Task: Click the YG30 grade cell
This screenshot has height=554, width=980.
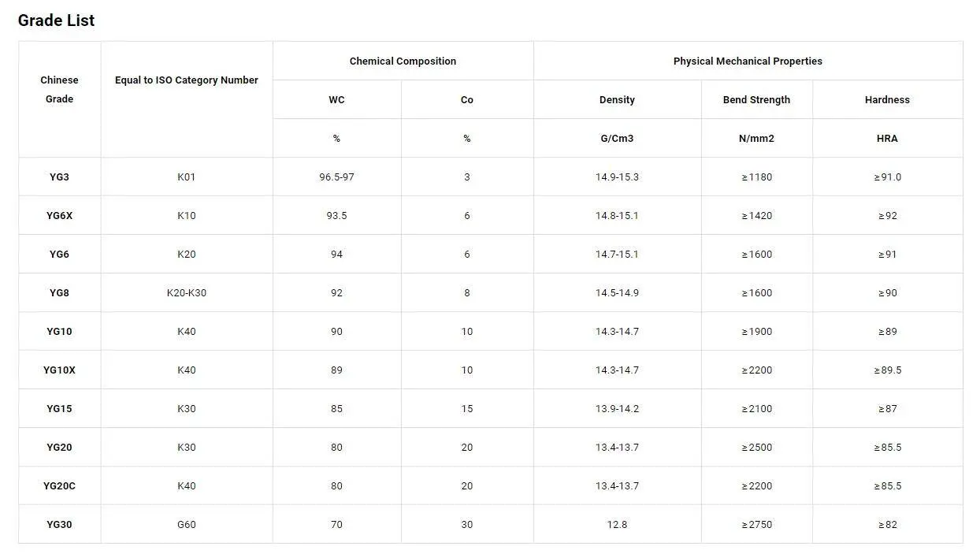Action: [x=60, y=524]
